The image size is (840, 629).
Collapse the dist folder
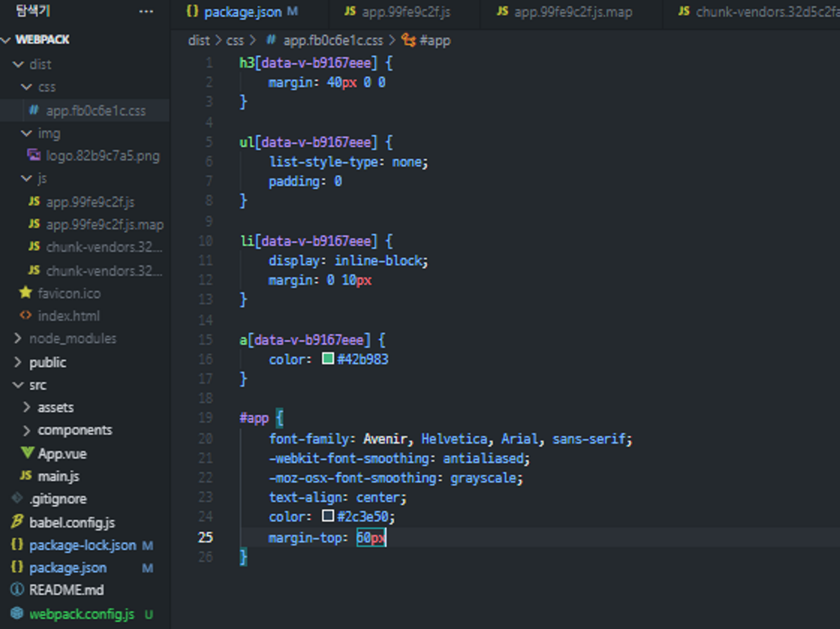pyautogui.click(x=18, y=64)
